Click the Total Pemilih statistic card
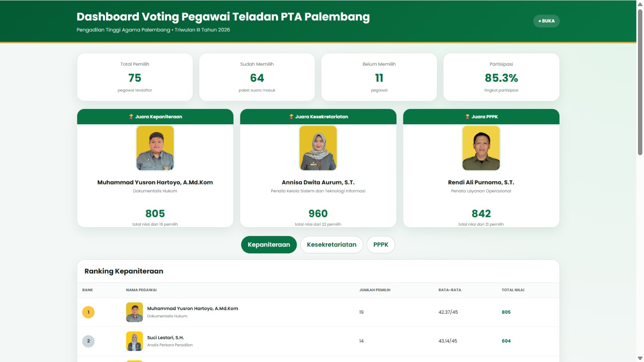Screen dimensions: 644x362 tap(135, 77)
